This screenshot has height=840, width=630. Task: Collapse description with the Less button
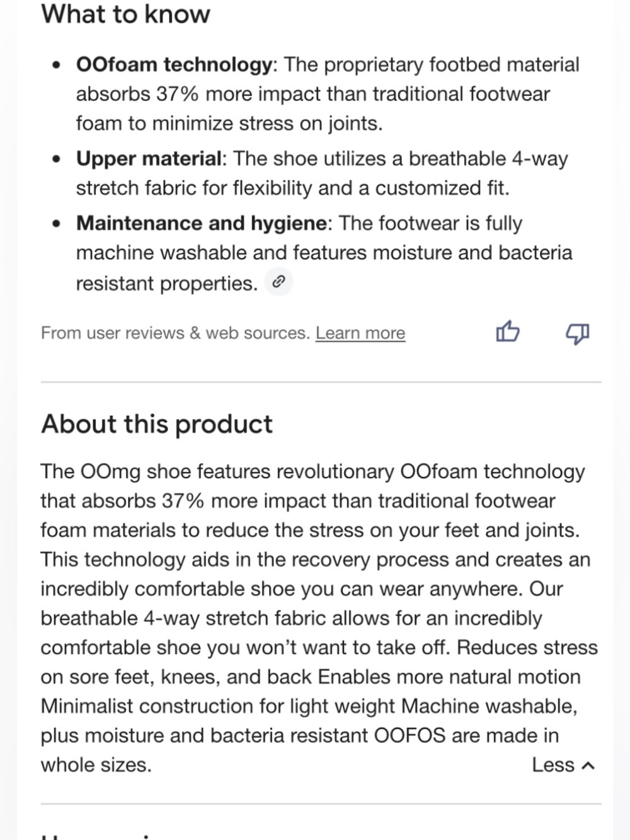[x=563, y=764]
